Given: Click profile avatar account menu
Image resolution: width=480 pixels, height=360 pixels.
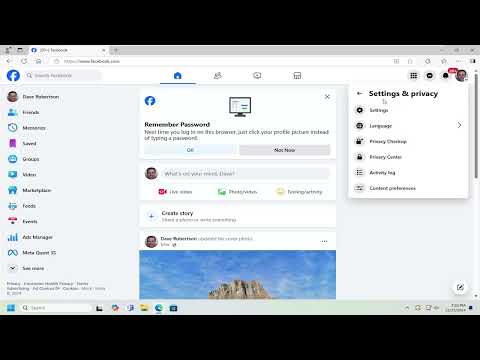Looking at the screenshot, I should point(461,76).
